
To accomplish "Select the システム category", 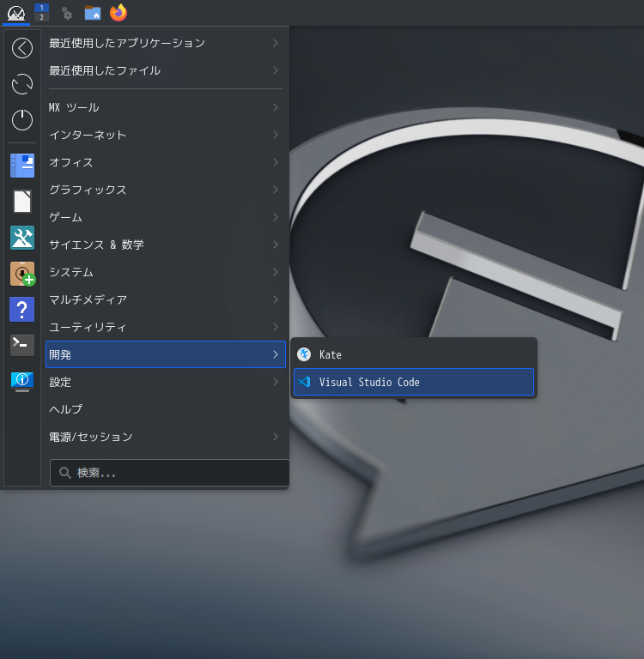I will (x=166, y=272).
